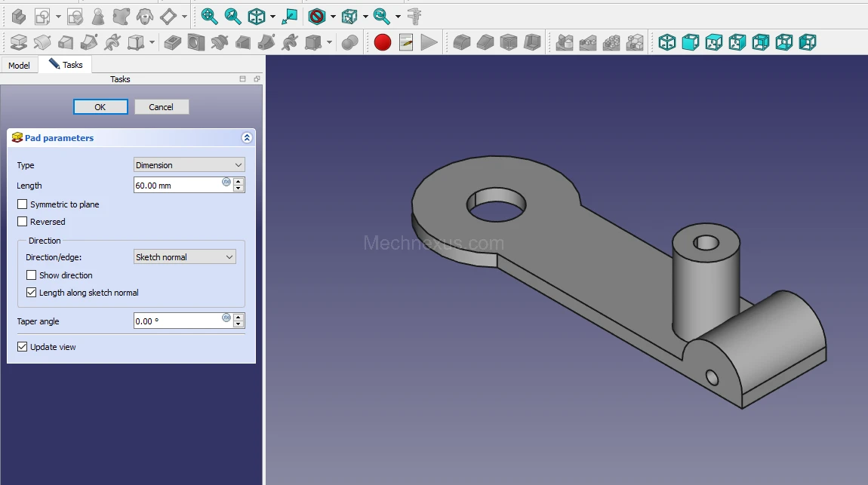Select the Pad tool icon
The height and width of the screenshot is (485, 868).
click(19, 42)
